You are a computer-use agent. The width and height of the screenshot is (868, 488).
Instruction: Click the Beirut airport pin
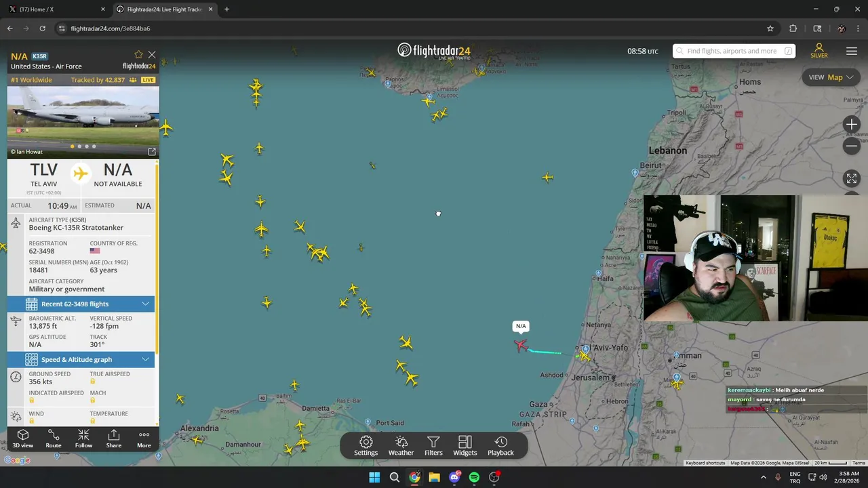(x=635, y=173)
